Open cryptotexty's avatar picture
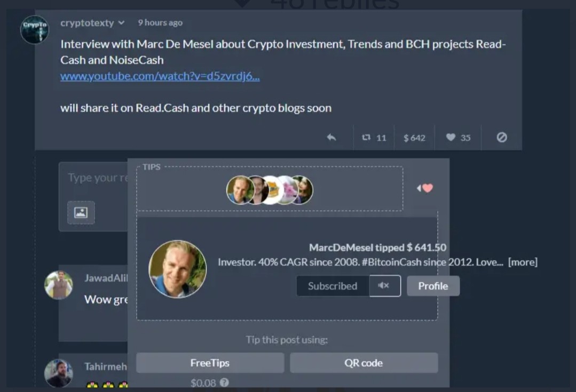 (35, 30)
